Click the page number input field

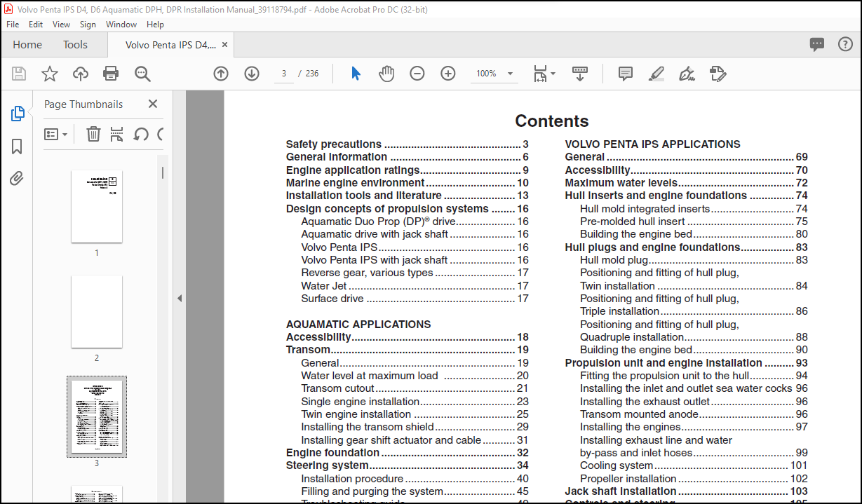coord(283,74)
